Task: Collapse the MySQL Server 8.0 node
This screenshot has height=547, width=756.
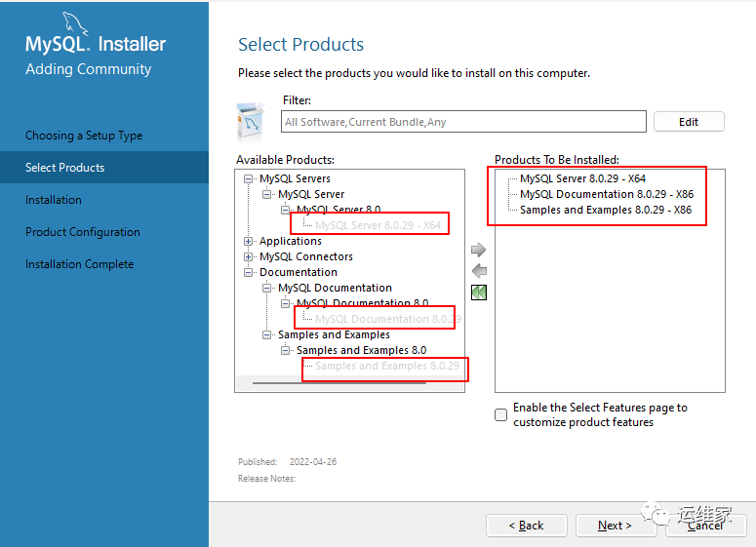Action: [285, 210]
